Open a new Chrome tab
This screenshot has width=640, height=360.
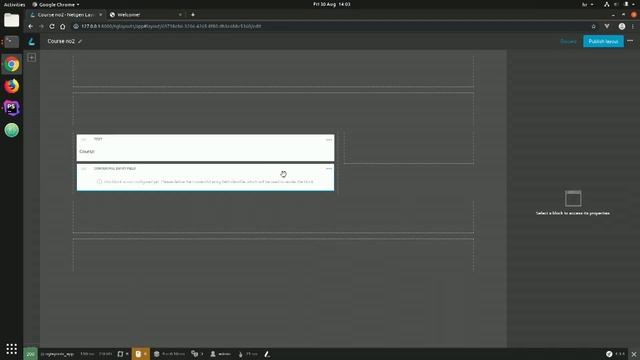[193, 15]
